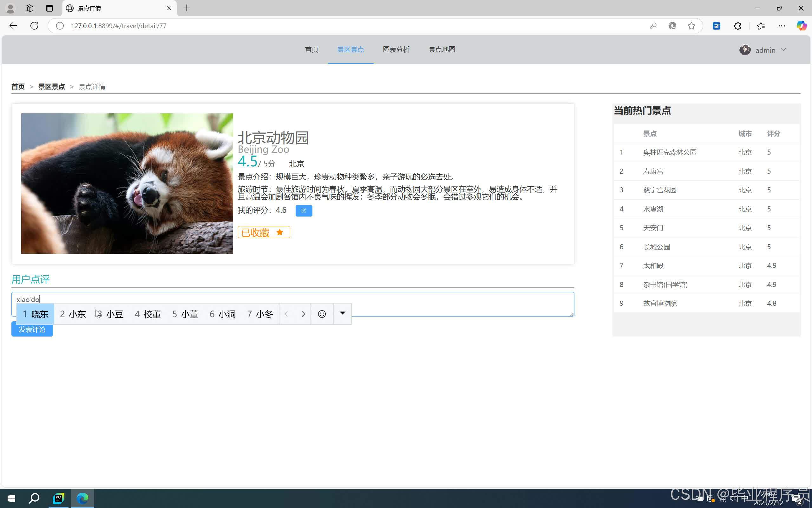Click 慈宁宫花园 in hot spots table
Viewport: 812px width, 508px height.
point(660,190)
